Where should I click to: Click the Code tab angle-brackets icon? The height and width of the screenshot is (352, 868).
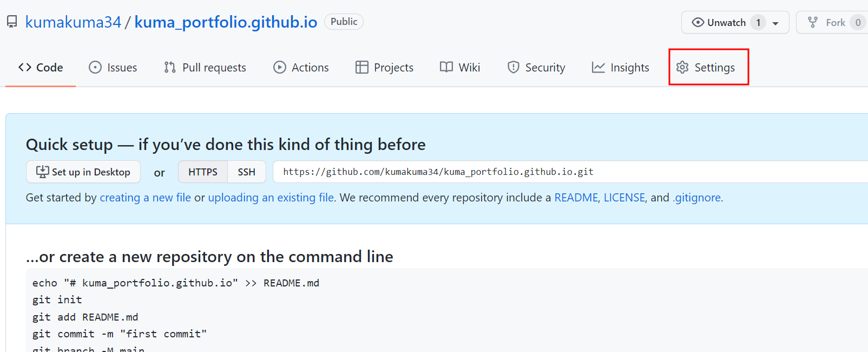[25, 67]
